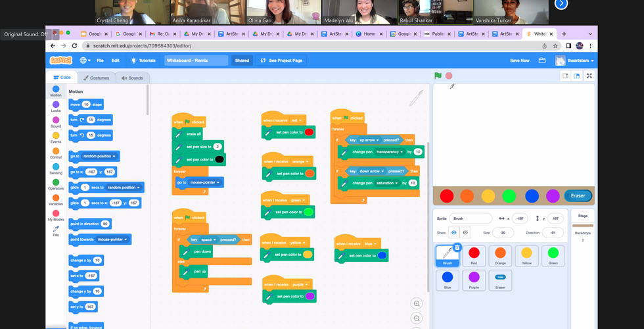644x329 pixels.
Task: Select the Purple sprite thumbnail
Action: (474, 280)
